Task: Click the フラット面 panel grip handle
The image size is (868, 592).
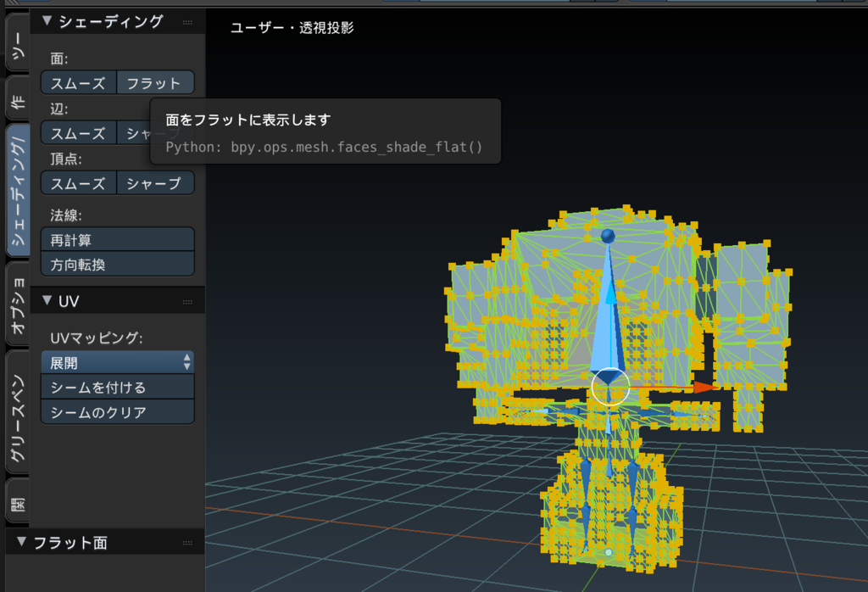Action: 187,544
